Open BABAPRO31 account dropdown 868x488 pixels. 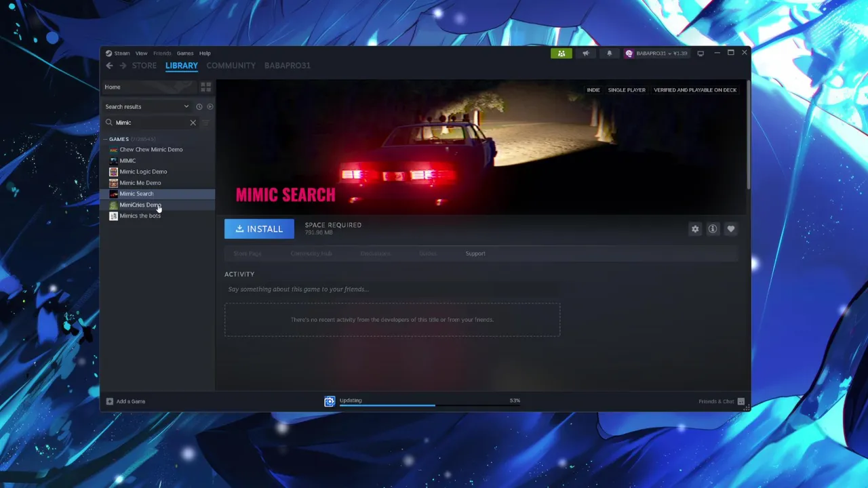(656, 53)
